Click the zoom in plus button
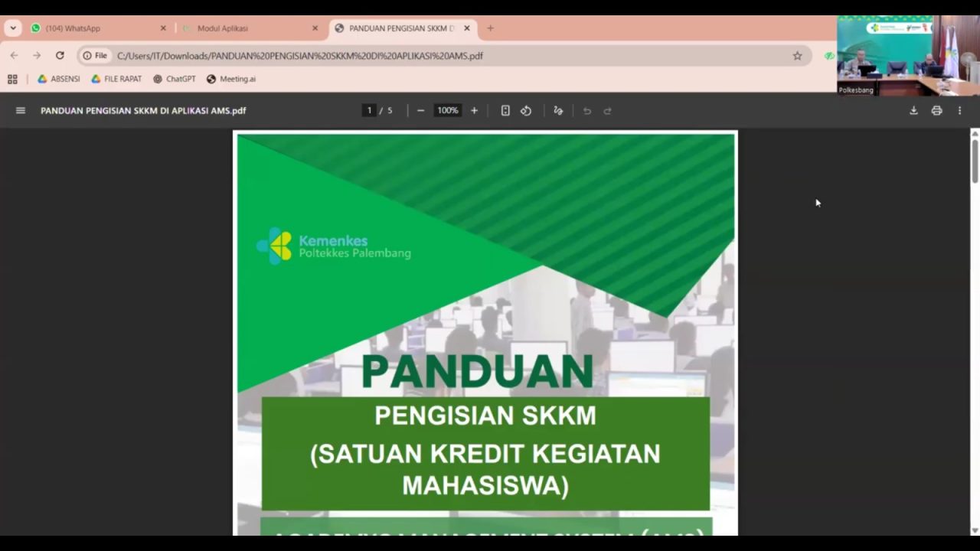This screenshot has height=551, width=980. click(x=474, y=110)
